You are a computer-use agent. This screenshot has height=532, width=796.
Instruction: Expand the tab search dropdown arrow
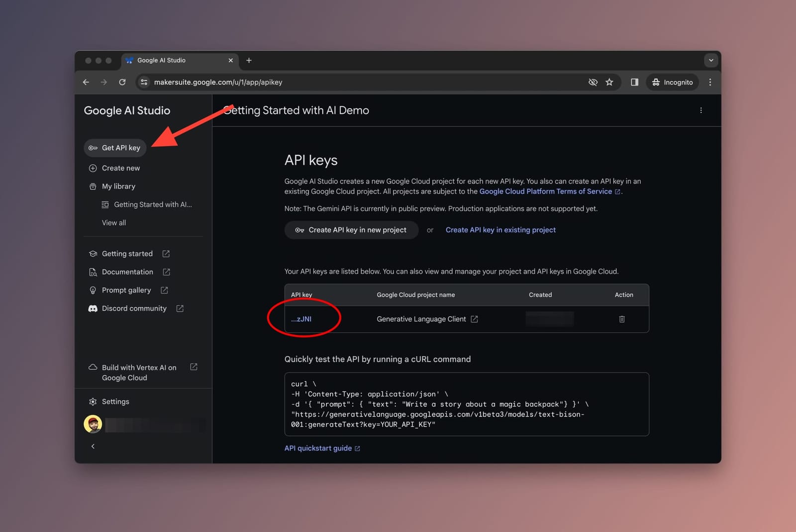710,60
